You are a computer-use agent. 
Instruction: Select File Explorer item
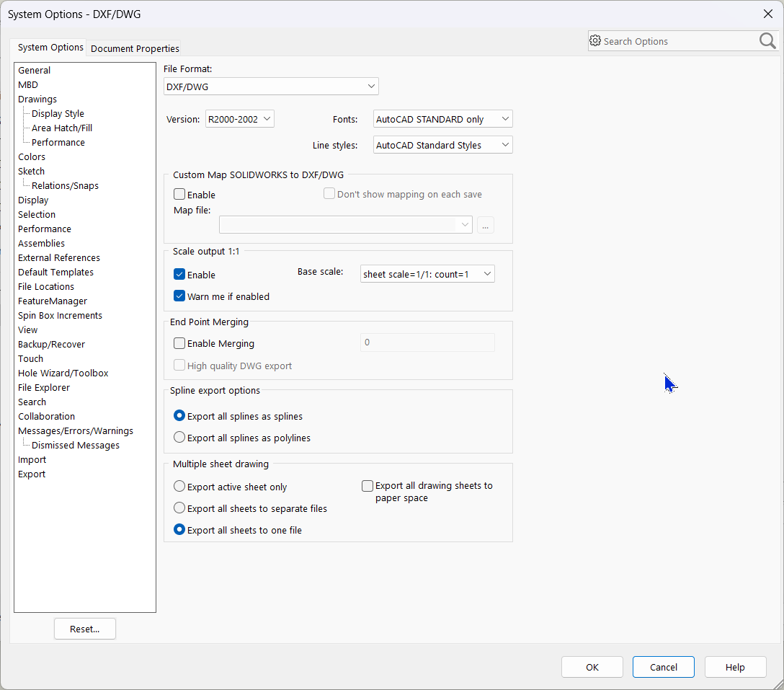44,388
